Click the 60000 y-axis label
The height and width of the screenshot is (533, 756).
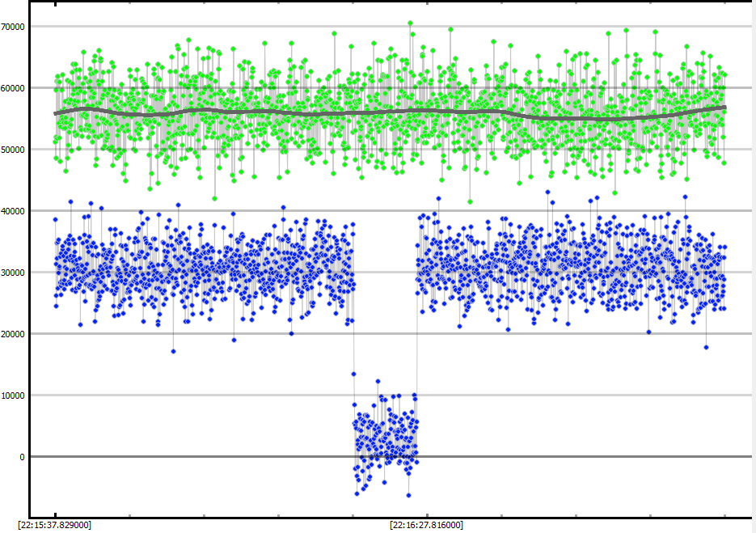point(15,88)
